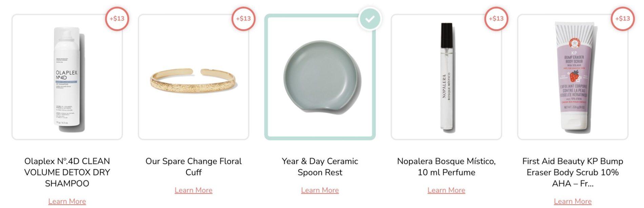Click the +$13 badge on Nopalera perfume
Viewport: 644px width, 208px height.
click(496, 19)
